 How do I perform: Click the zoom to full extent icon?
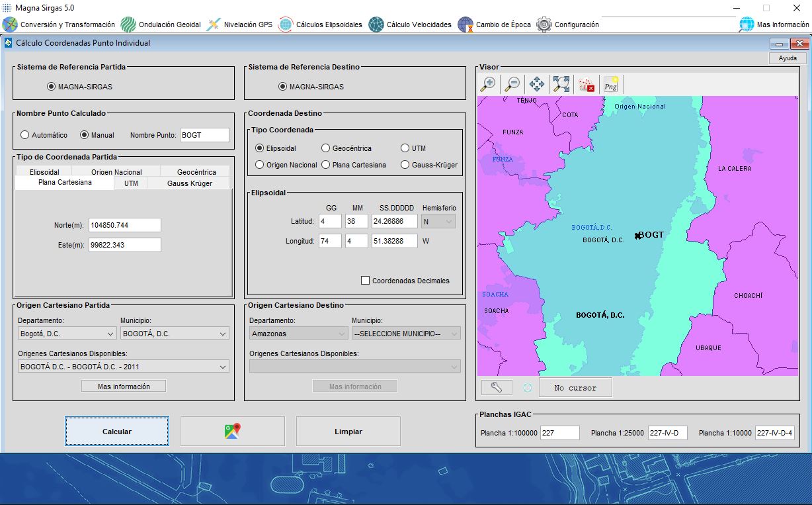561,84
